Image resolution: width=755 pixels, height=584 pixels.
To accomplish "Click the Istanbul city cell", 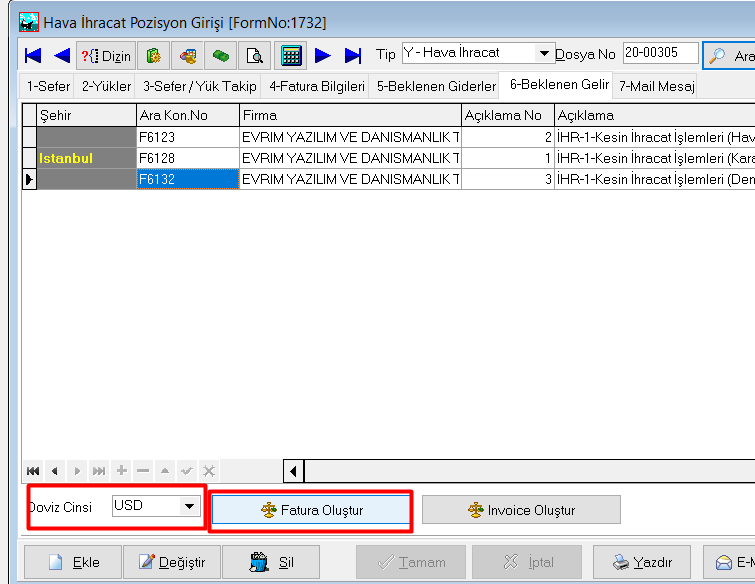I will coord(87,158).
